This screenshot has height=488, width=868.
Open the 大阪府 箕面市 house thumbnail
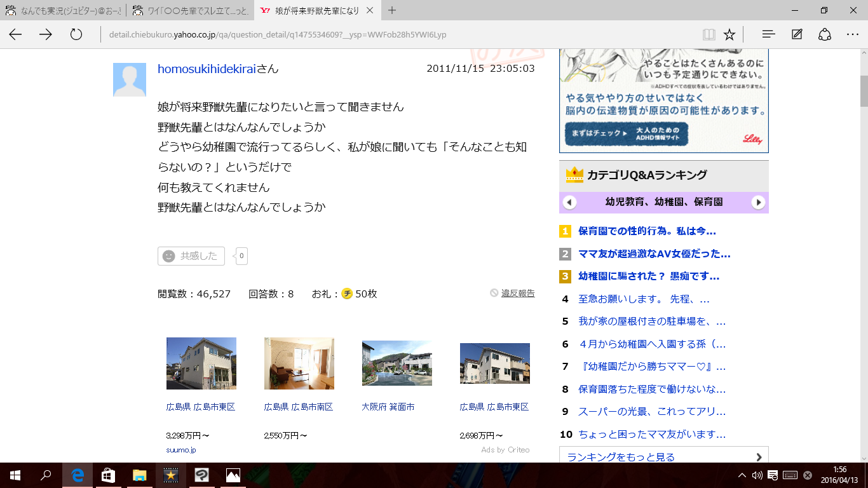pyautogui.click(x=397, y=363)
